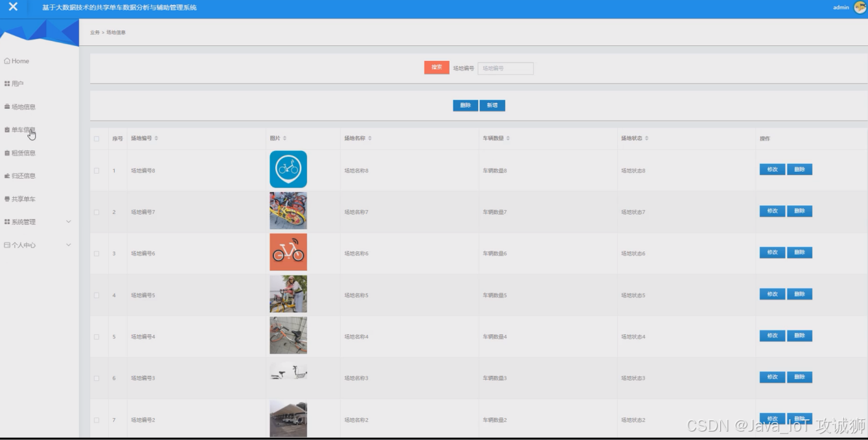Viewport: 868px width, 440px height.
Task: Check the checkbox for row 1
Action: tap(97, 170)
